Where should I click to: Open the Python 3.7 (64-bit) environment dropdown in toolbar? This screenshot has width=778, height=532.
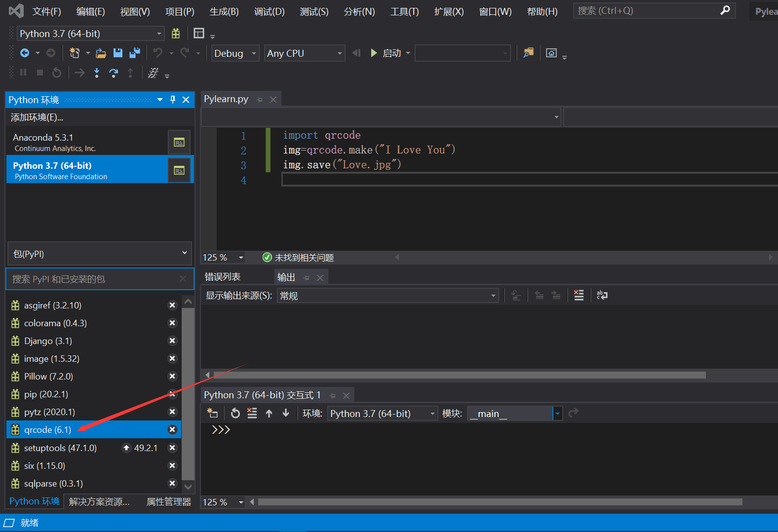click(91, 34)
